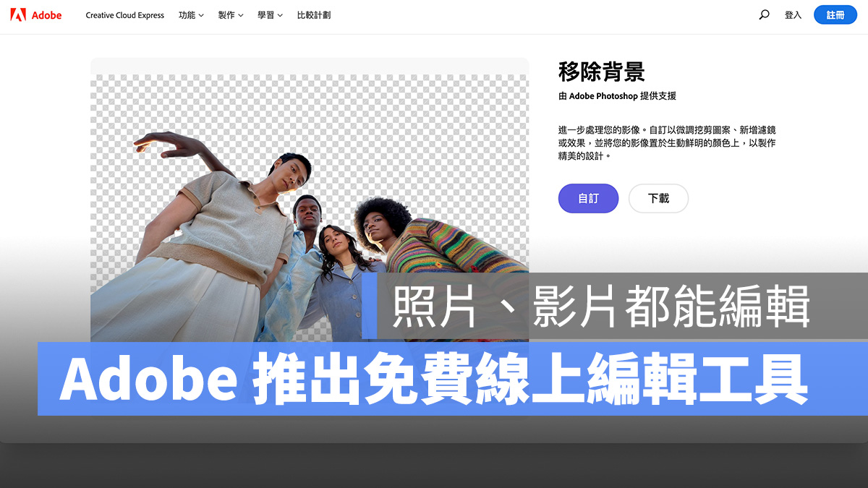Select the 移除背景 heading text
Image resolution: width=868 pixels, height=488 pixels.
click(601, 72)
